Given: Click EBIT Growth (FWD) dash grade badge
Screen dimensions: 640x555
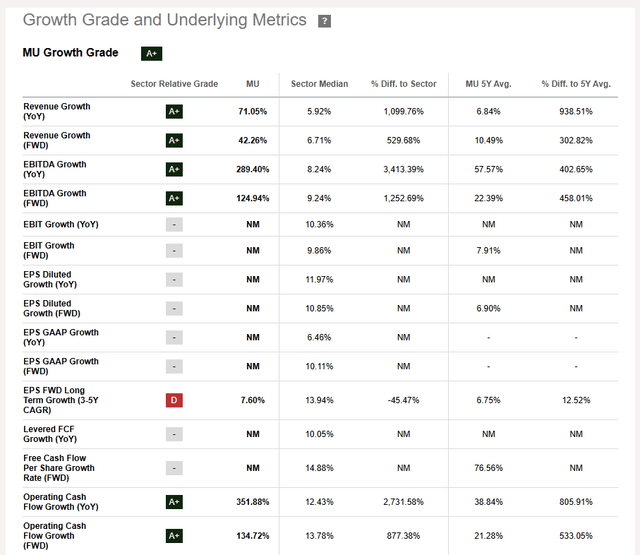Looking at the screenshot, I should point(174,251).
